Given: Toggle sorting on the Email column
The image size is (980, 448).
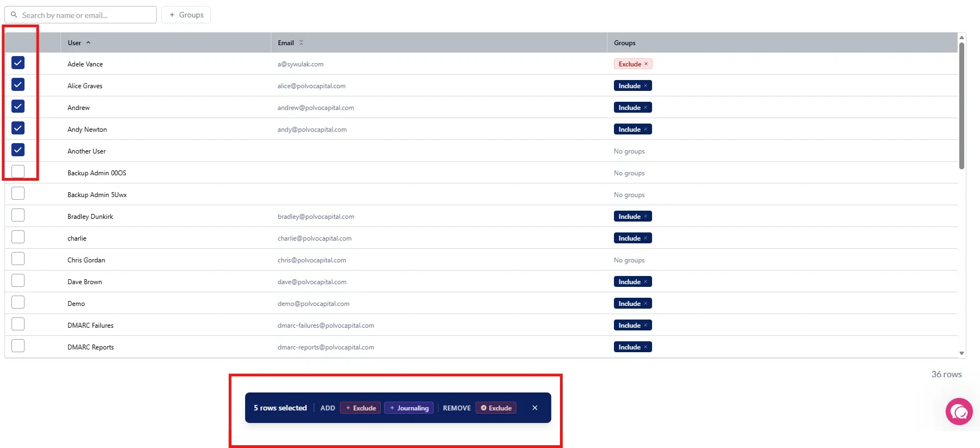Looking at the screenshot, I should 301,43.
